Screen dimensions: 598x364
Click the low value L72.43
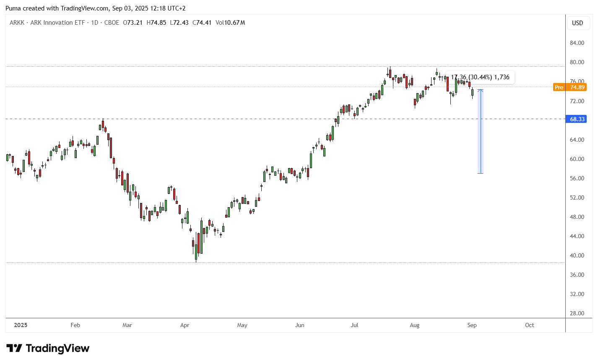(x=179, y=23)
